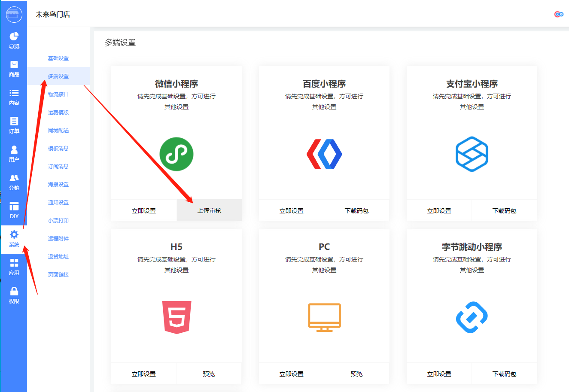569x392 pixels.
Task: Open the 应用 grid icon
Action: pos(14,263)
